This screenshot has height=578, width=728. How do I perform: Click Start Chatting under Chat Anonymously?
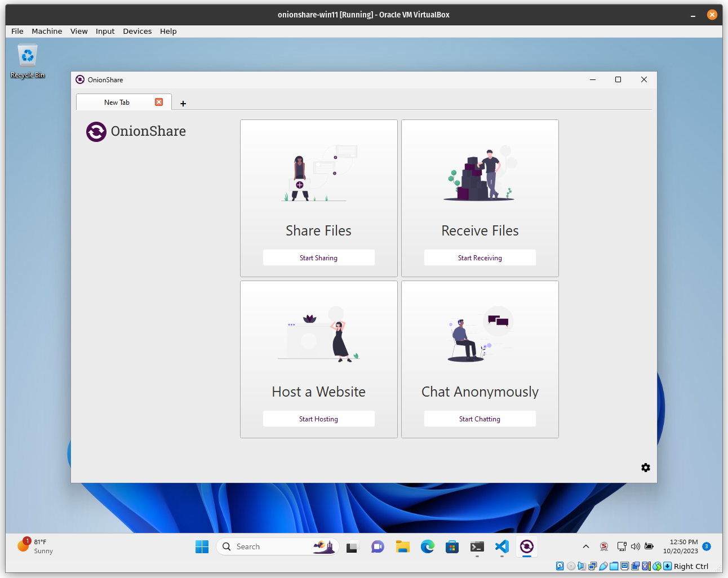(480, 419)
